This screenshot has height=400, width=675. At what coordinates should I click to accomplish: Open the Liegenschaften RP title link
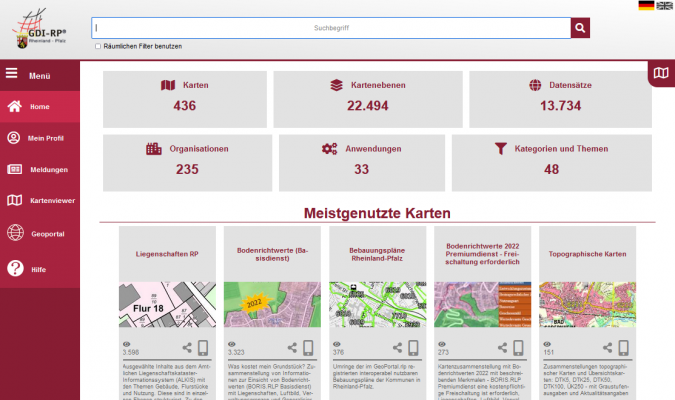(167, 254)
